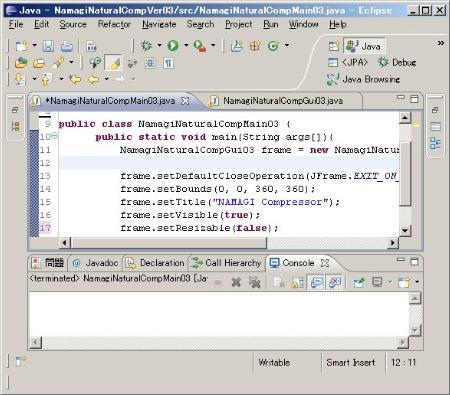Open the File menu
The height and width of the screenshot is (395, 450).
(16, 24)
